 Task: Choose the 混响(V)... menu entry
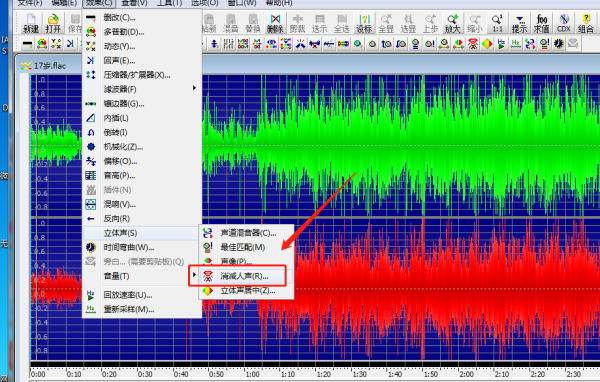coord(142,204)
